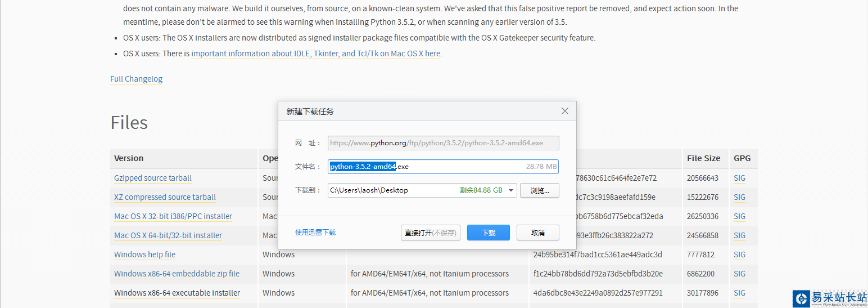Screen dimensions: 868x308
Task: Open the download location dropdown arrow
Action: [x=510, y=190]
